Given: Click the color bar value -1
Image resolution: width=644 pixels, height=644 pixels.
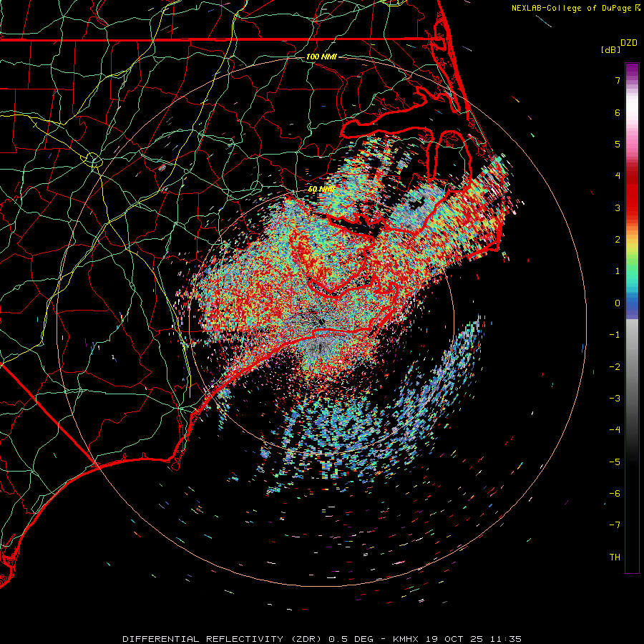Looking at the screenshot, I should click(615, 335).
